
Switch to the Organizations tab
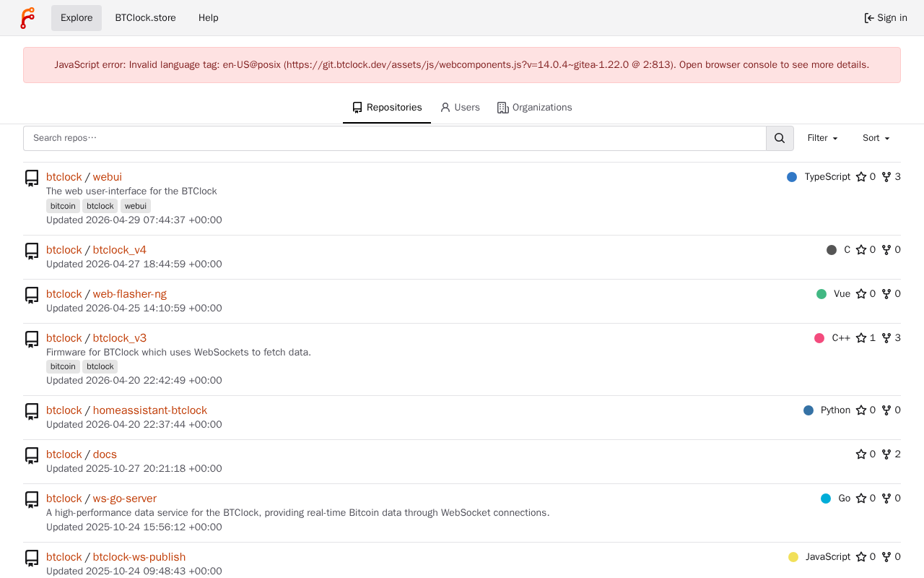coord(535,108)
